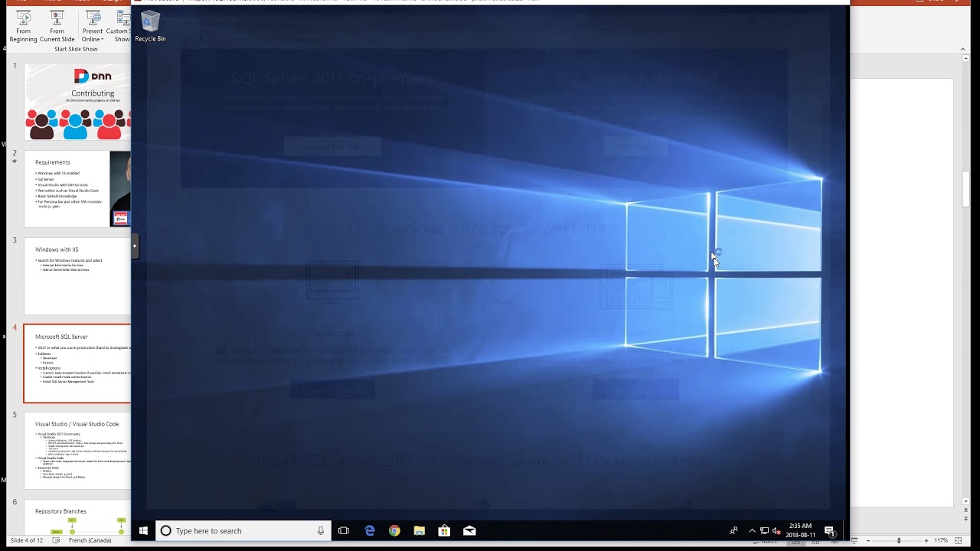Launch Google Chrome from the taskbar
The height and width of the screenshot is (551, 980).
[x=394, y=530]
